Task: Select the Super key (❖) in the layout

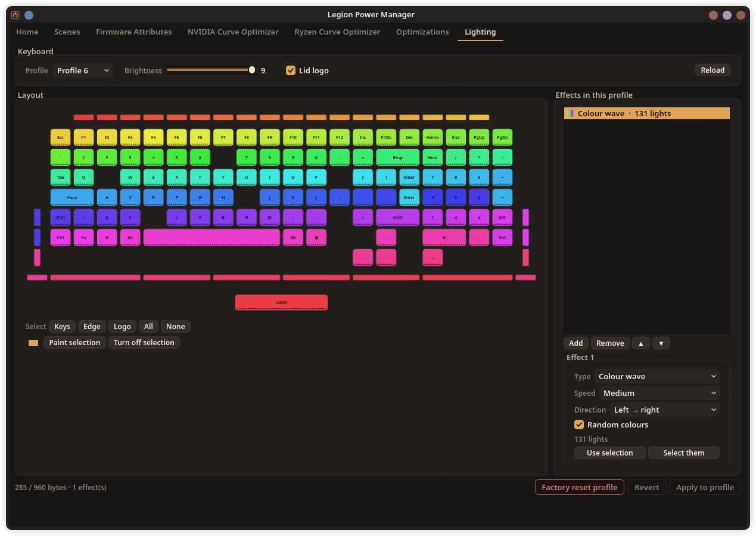Action: click(x=107, y=237)
